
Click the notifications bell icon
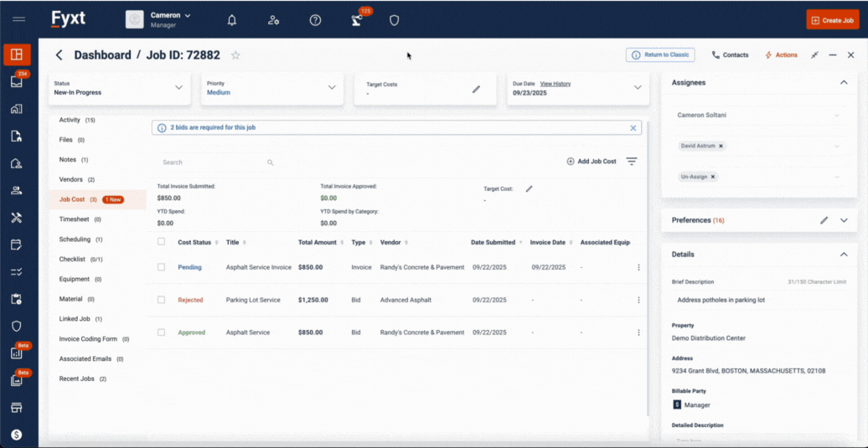coord(232,20)
